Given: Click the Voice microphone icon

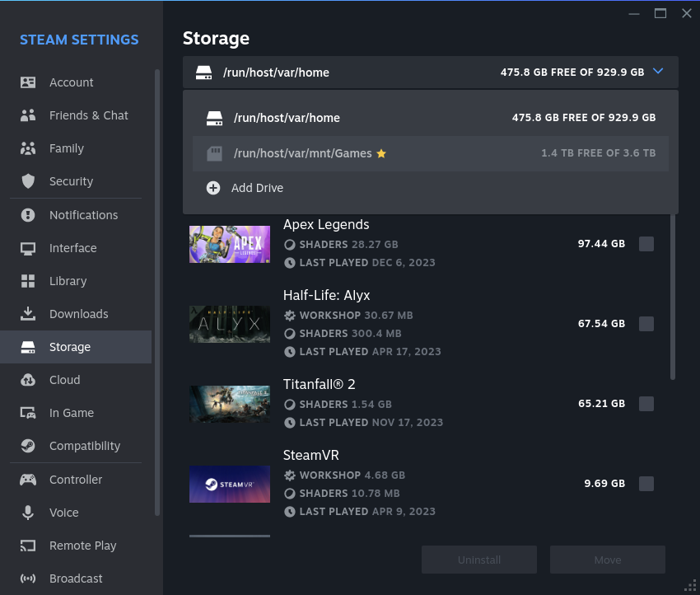Looking at the screenshot, I should point(28,513).
